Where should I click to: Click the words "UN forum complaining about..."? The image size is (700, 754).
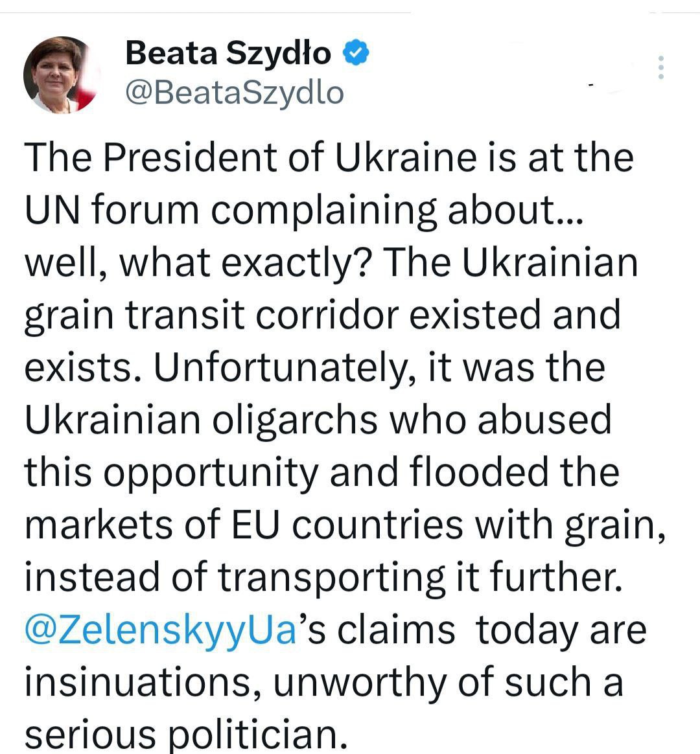[x=303, y=210]
